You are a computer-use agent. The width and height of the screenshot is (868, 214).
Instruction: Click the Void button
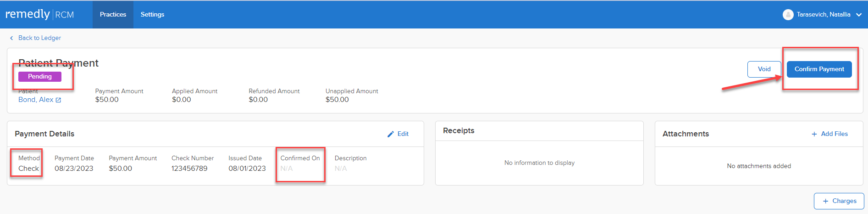(764, 69)
